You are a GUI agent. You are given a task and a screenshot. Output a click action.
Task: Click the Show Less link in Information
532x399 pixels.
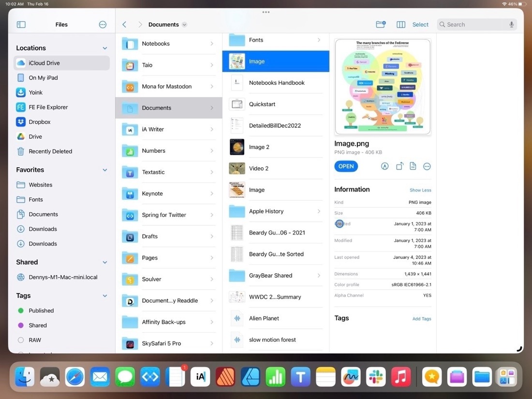point(420,190)
